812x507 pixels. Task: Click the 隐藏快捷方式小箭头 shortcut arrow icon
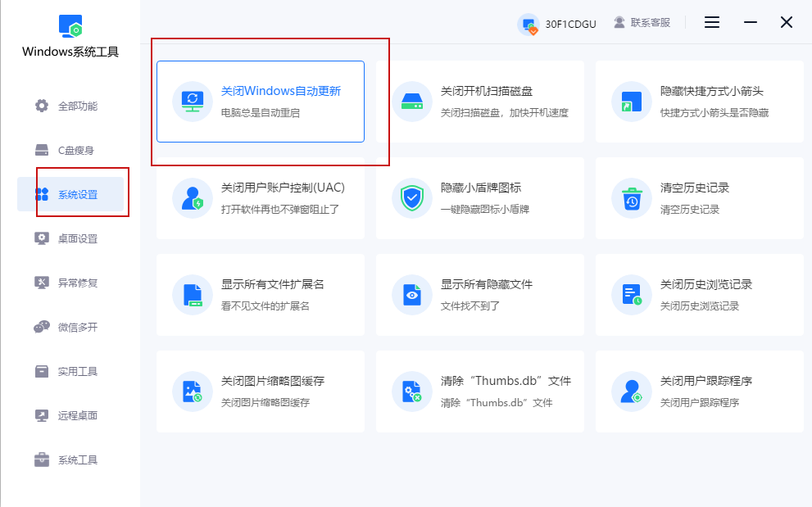631,102
